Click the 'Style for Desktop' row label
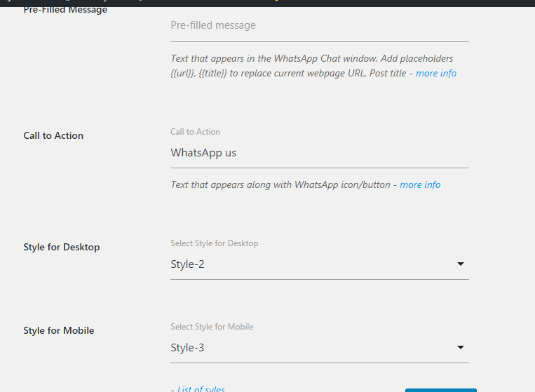Screen dimensions: 535x392 point(62,247)
